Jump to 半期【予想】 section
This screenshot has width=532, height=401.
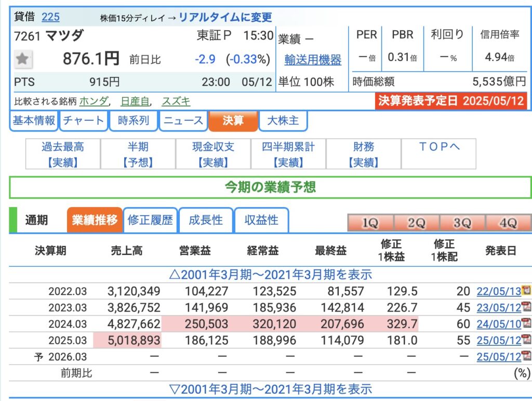point(138,154)
